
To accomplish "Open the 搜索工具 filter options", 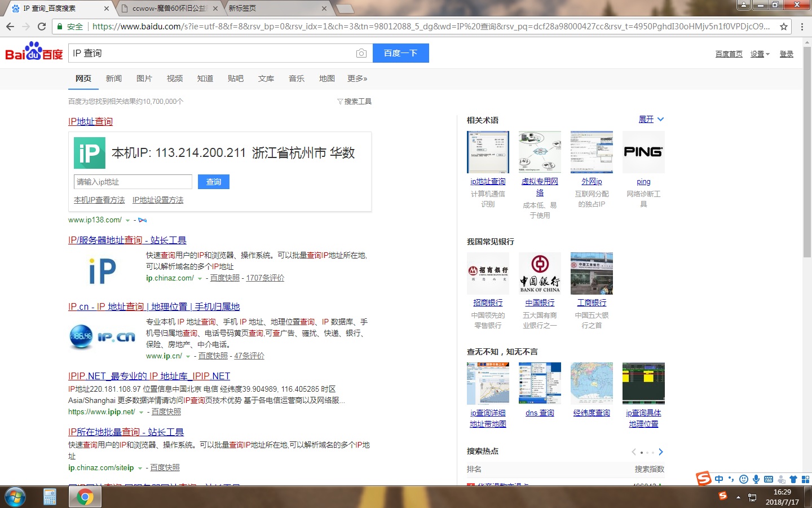I will pyautogui.click(x=355, y=102).
